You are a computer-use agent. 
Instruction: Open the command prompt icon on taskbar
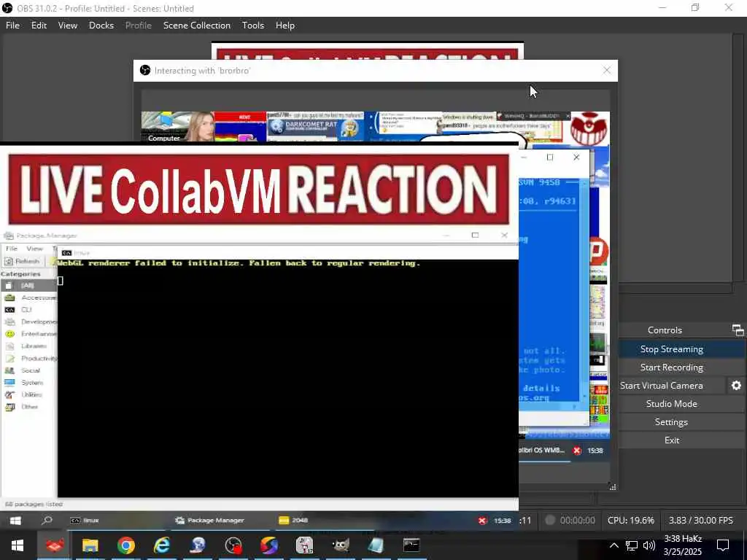tap(411, 545)
